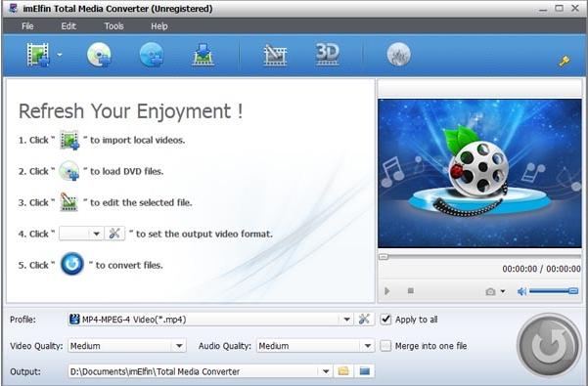Open the video edit toolbar icon
This screenshot has width=588, height=386.
click(275, 55)
